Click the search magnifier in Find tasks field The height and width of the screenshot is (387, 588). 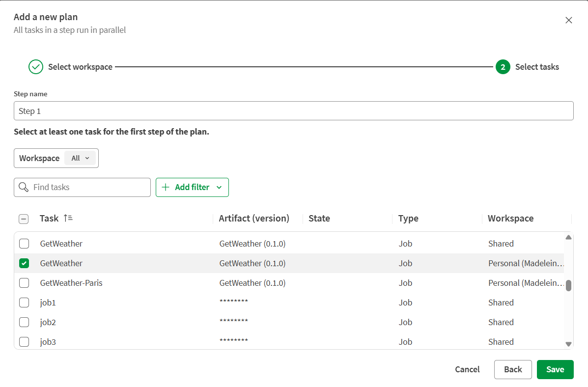click(24, 187)
